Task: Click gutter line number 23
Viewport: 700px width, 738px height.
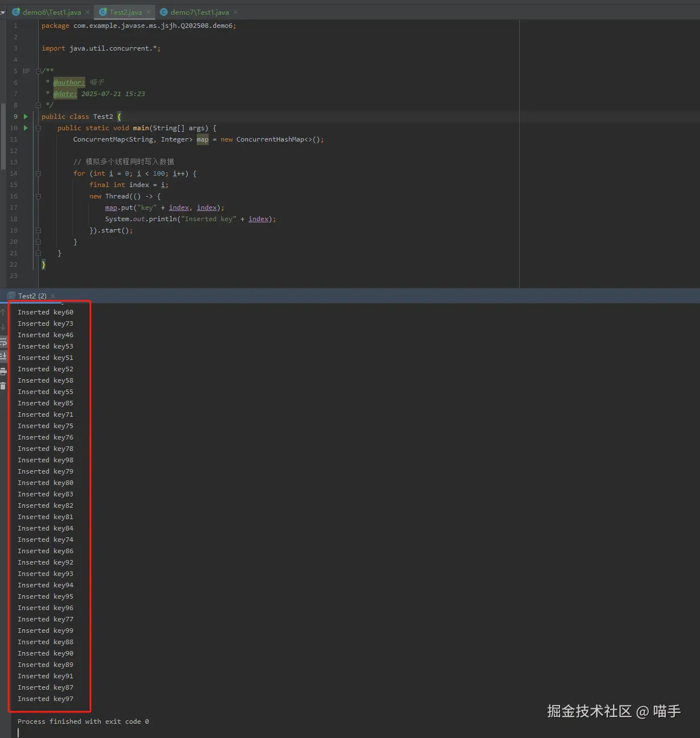Action: click(14, 276)
